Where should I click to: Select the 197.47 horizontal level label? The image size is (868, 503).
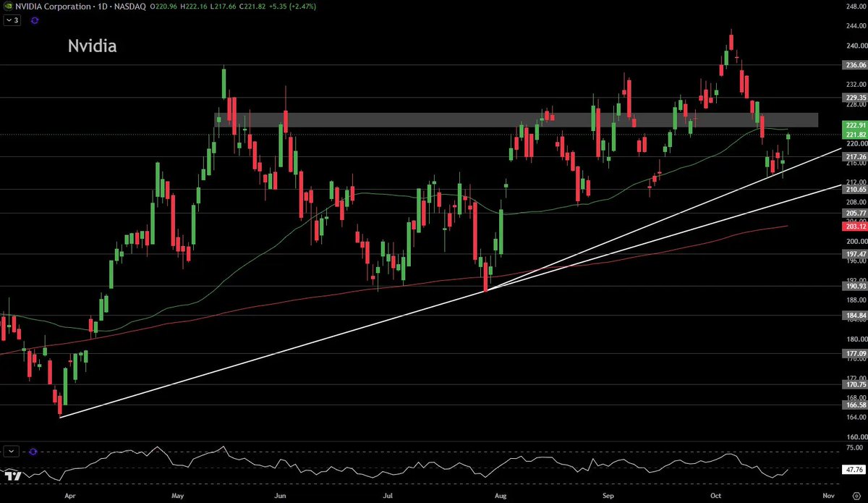coord(855,254)
